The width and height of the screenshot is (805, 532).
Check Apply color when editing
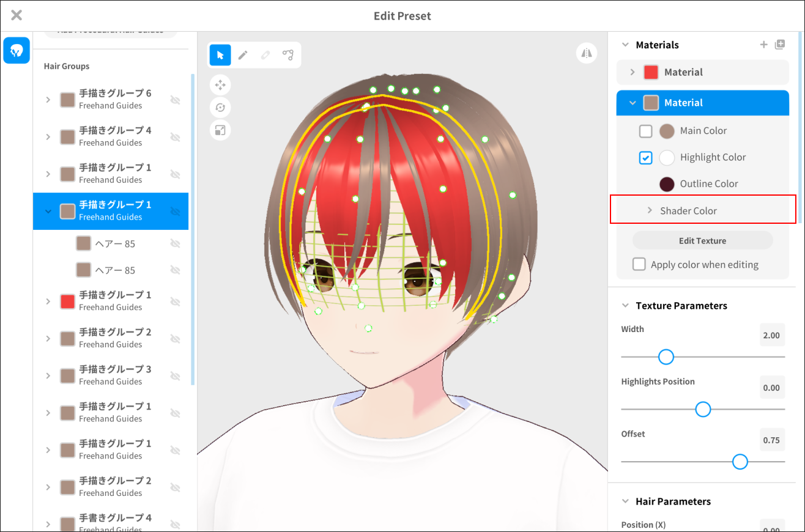(x=639, y=264)
